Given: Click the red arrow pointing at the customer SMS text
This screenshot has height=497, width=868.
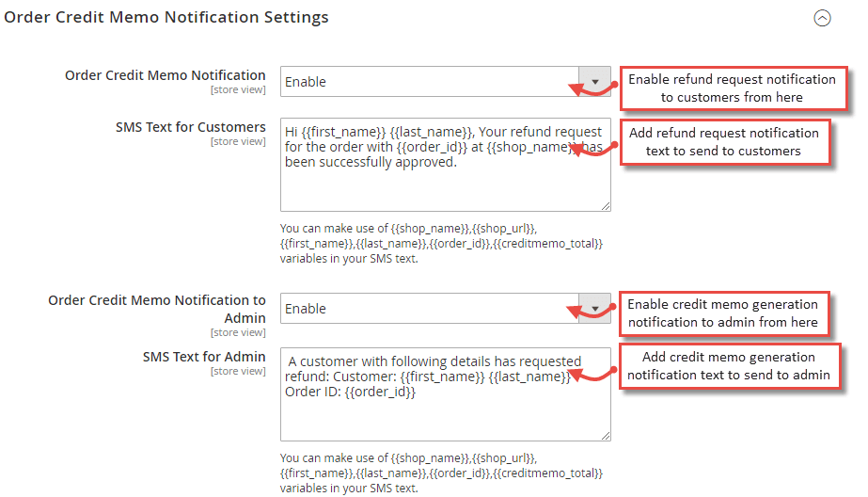Looking at the screenshot, I should [x=594, y=149].
